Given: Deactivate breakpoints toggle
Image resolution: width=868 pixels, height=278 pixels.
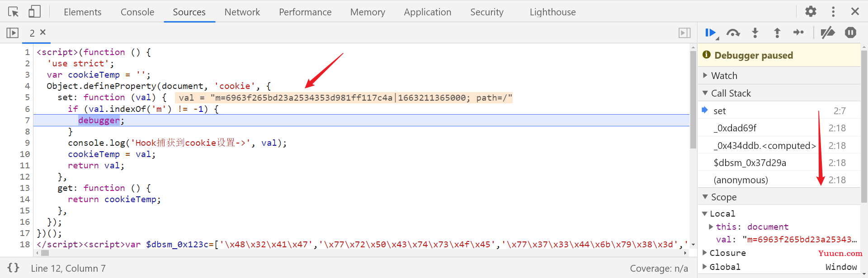Looking at the screenshot, I should tap(828, 32).
